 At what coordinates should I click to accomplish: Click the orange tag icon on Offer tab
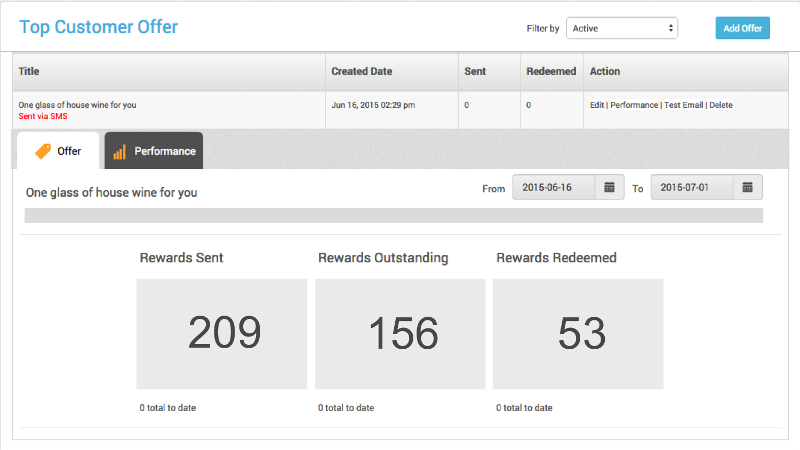tap(42, 151)
